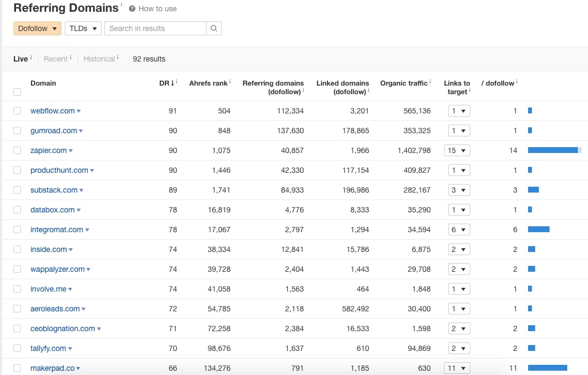Show info tooltip for Links to target
The height and width of the screenshot is (375, 588).
click(470, 90)
